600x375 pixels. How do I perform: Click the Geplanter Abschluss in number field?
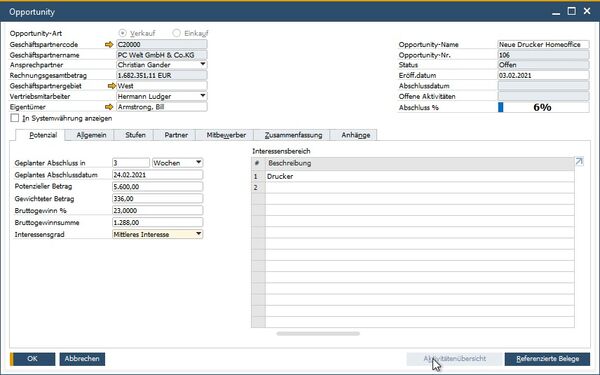tap(131, 163)
